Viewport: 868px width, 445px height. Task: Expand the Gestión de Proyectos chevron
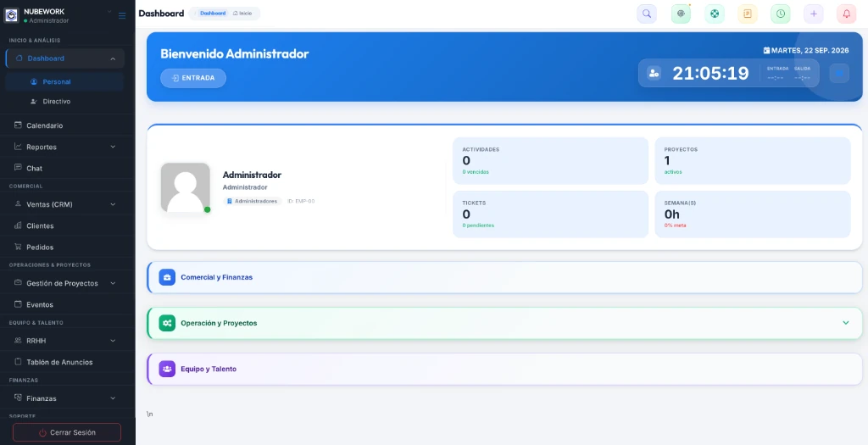click(113, 283)
